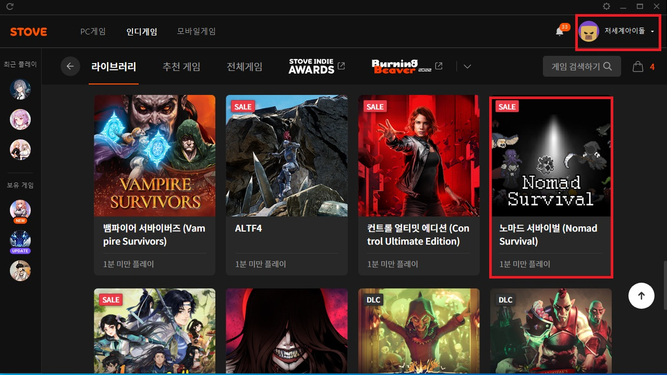
Task: Open the shopping bag cart icon
Action: 638,66
